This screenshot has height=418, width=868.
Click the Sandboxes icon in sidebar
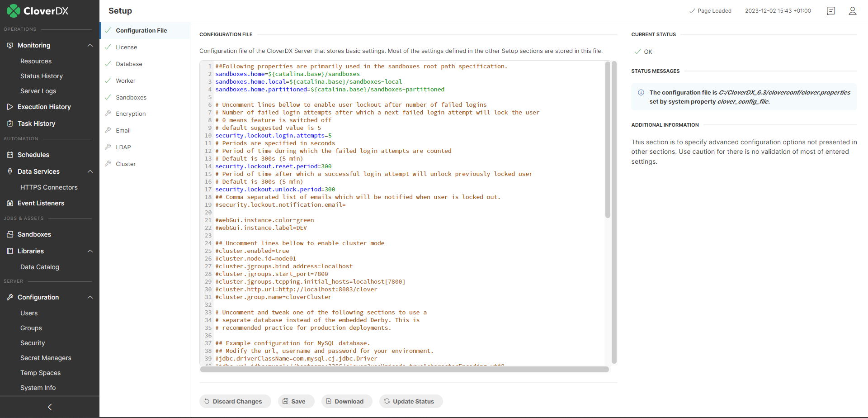coord(10,234)
